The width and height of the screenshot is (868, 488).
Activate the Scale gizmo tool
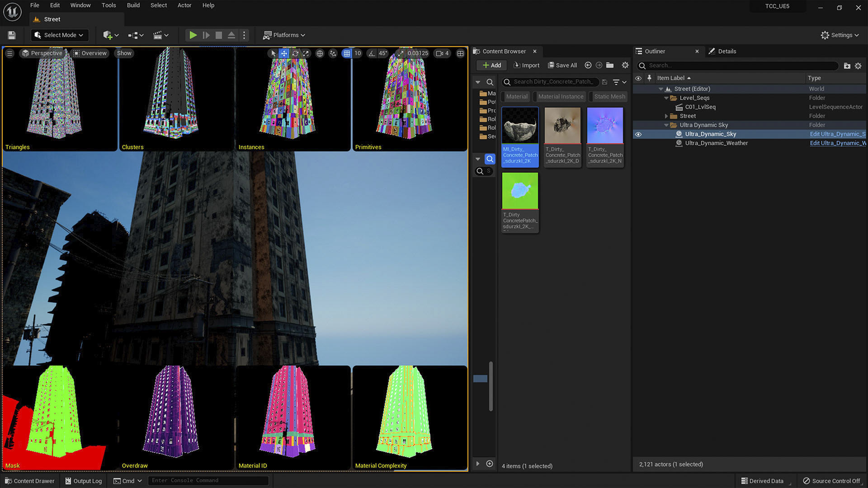pos(306,53)
